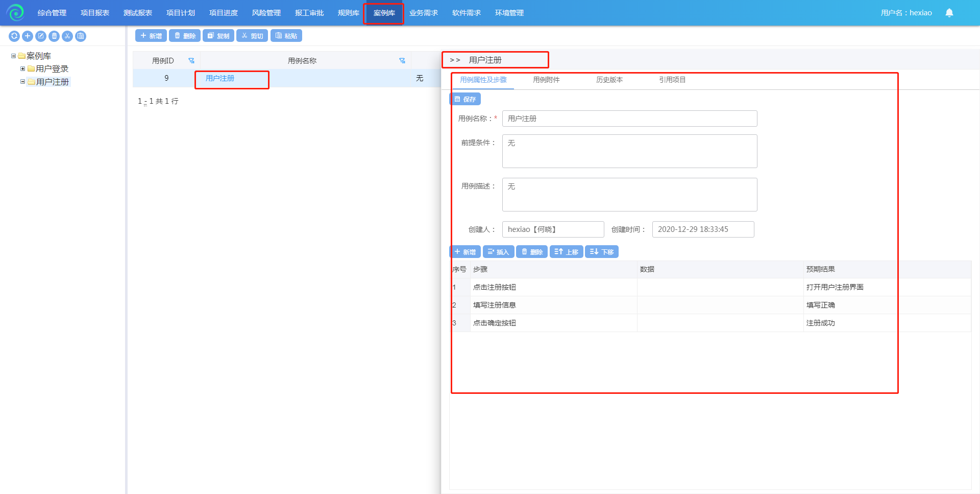Open the notification bell

[x=949, y=13]
